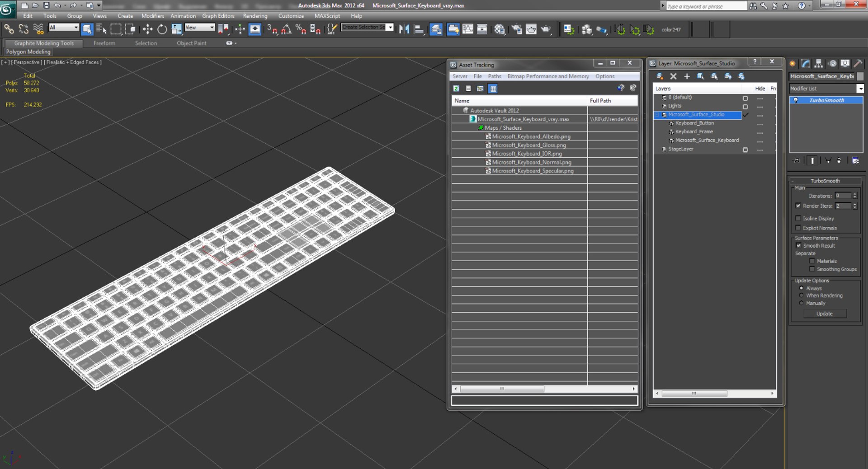Click the Realistic + Edged Faces viewport label

[73, 62]
